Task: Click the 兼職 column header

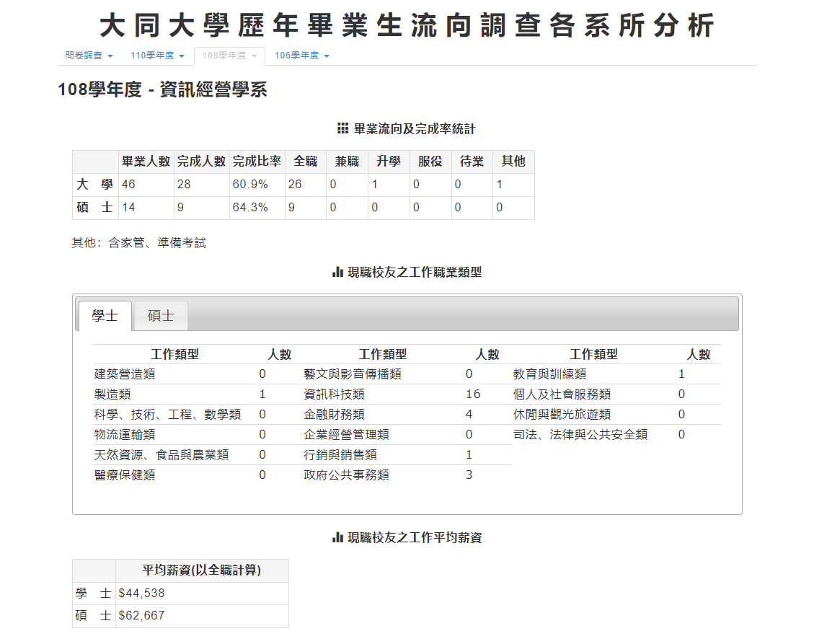Action: 347,162
